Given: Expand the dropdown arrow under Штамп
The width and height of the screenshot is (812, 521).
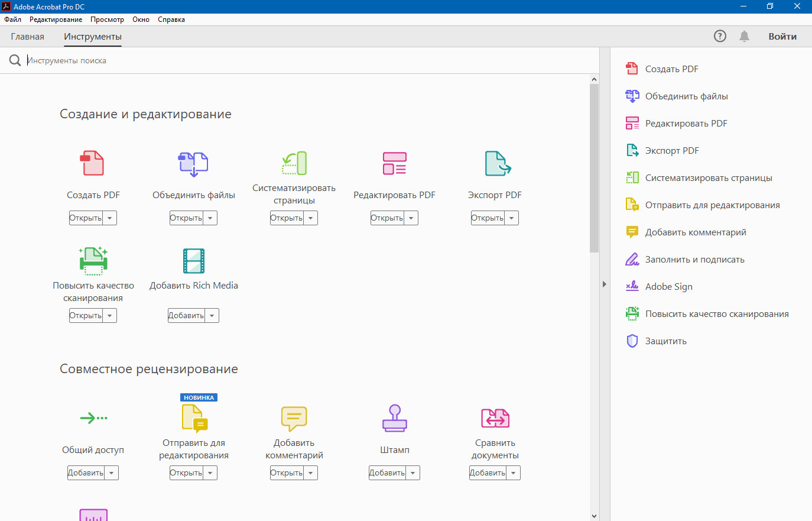Looking at the screenshot, I should pyautogui.click(x=413, y=473).
